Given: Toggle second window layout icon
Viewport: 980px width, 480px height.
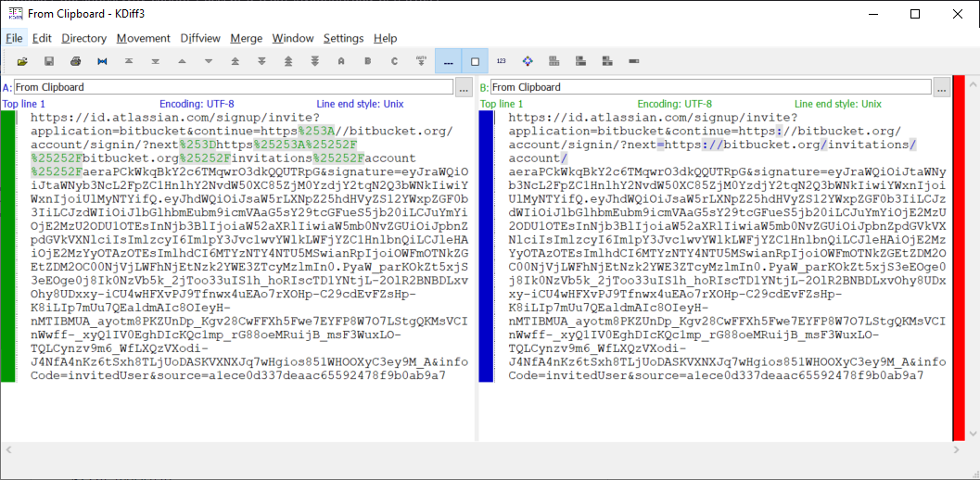Looking at the screenshot, I should pos(580,61).
